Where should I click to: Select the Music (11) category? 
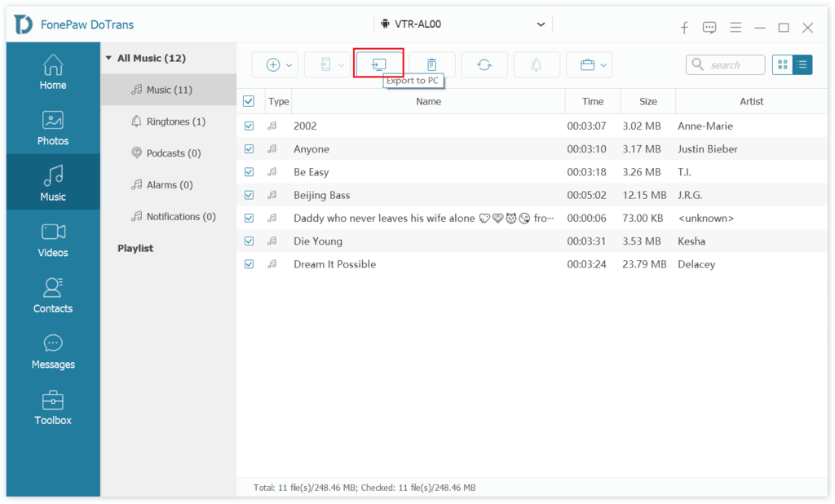coord(169,90)
